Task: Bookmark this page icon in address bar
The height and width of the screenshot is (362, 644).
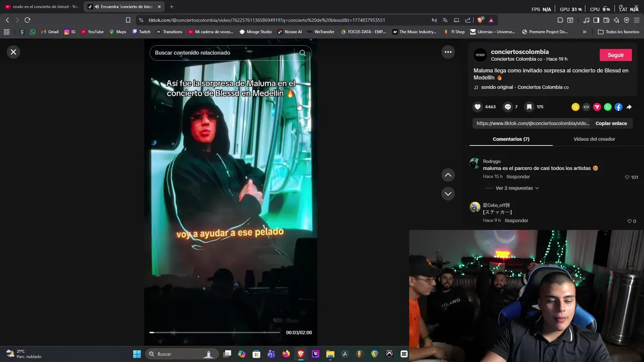Action: pos(128,20)
